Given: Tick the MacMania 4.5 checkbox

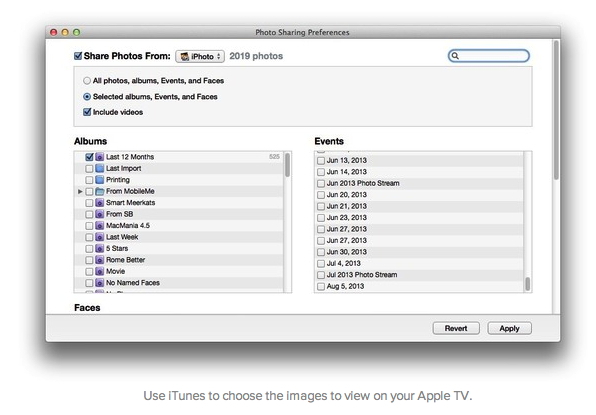Looking at the screenshot, I should tap(89, 226).
